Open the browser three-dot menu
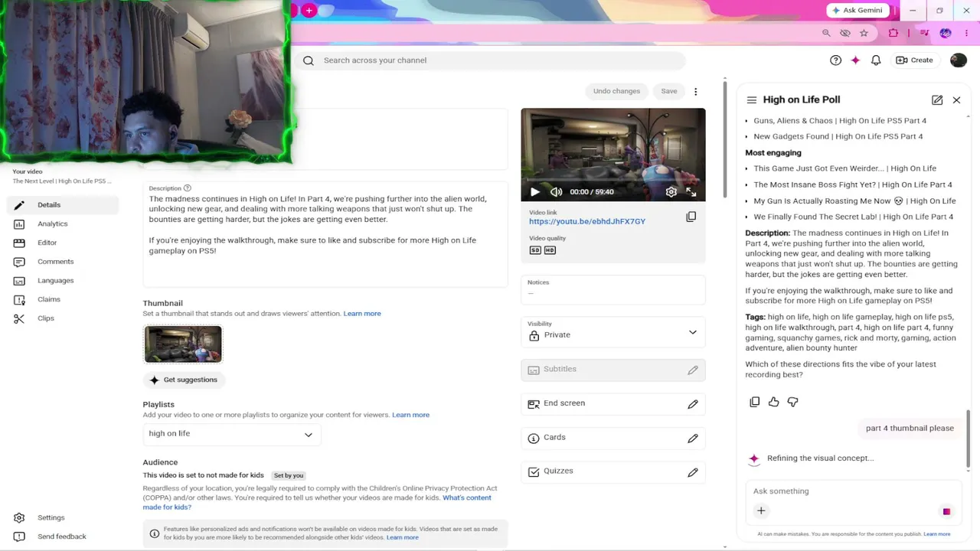The width and height of the screenshot is (980, 551). tap(965, 33)
